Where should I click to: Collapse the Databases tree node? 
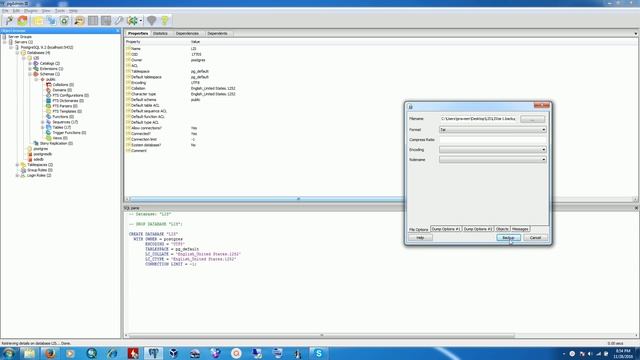tap(17, 53)
